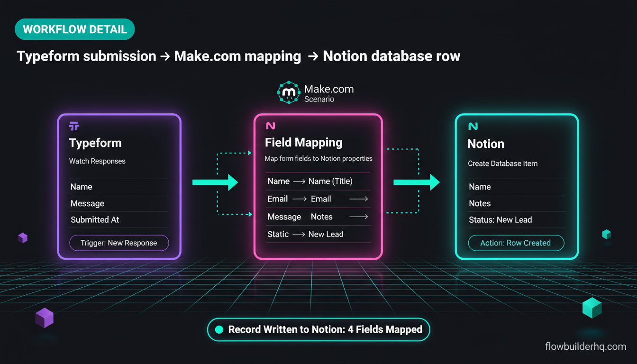Select the Typeform card title

click(x=95, y=143)
